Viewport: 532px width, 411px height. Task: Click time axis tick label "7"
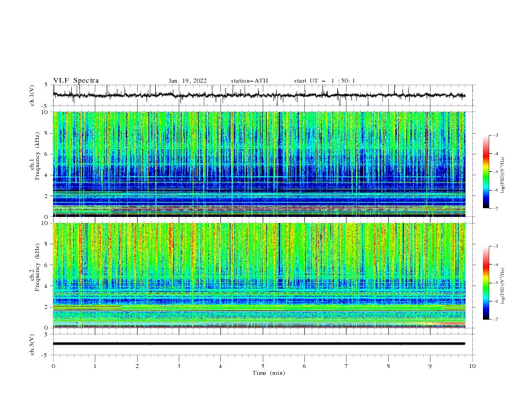pyautogui.click(x=347, y=366)
